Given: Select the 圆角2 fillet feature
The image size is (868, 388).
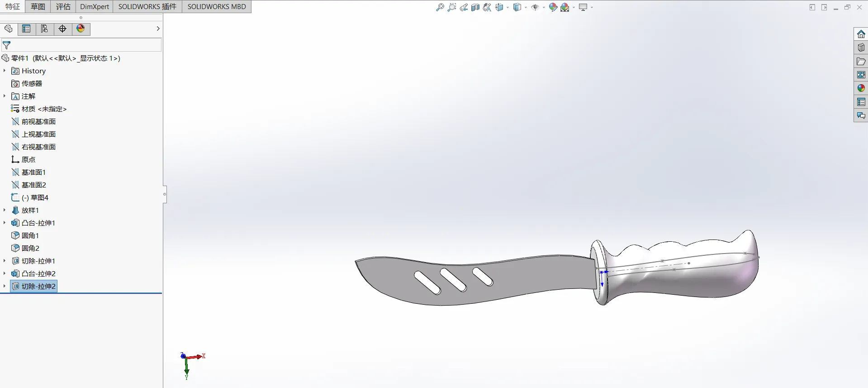Looking at the screenshot, I should (x=25, y=248).
